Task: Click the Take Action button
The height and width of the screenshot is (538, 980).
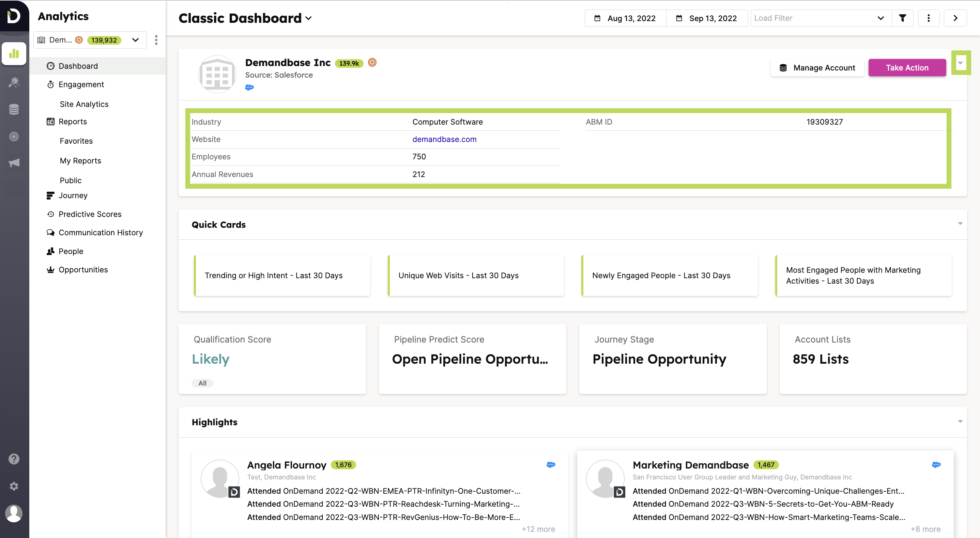Action: click(x=907, y=68)
